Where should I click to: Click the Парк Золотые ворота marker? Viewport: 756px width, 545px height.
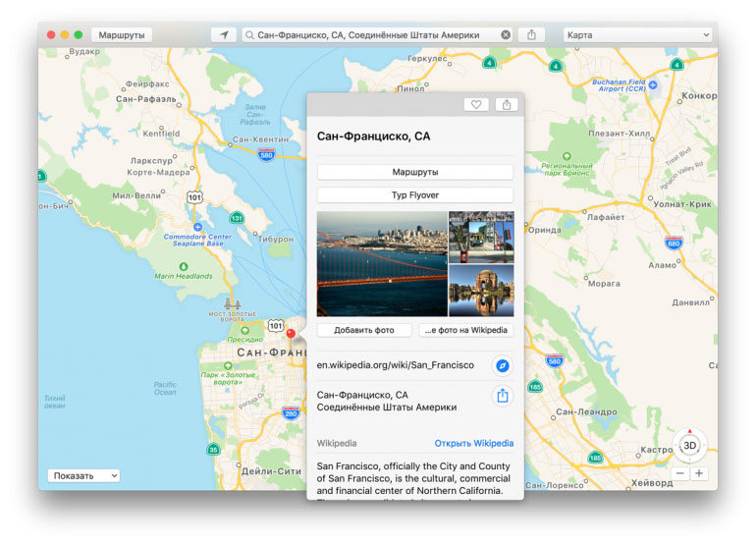(x=228, y=366)
